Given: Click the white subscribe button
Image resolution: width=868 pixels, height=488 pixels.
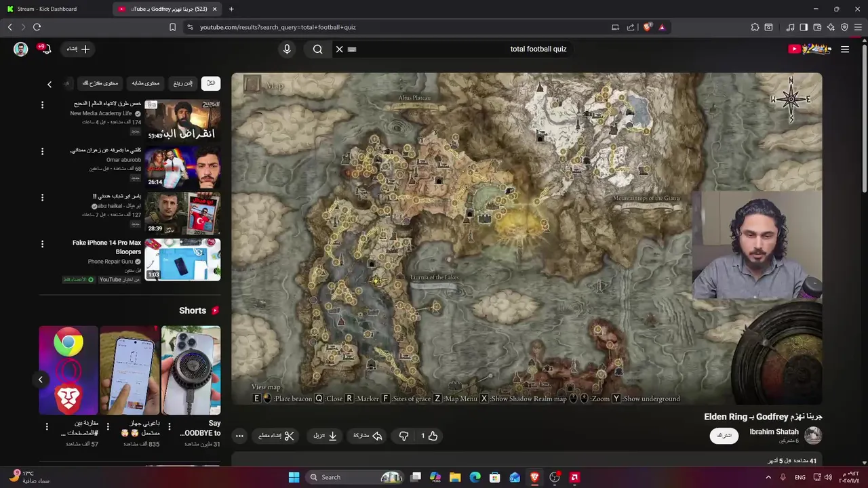Looking at the screenshot, I should 724,435.
